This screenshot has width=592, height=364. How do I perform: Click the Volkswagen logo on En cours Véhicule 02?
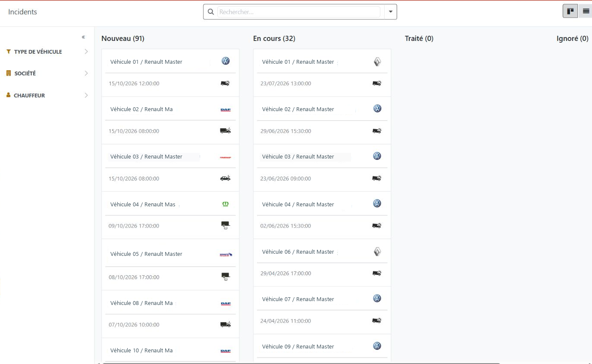[x=377, y=109]
